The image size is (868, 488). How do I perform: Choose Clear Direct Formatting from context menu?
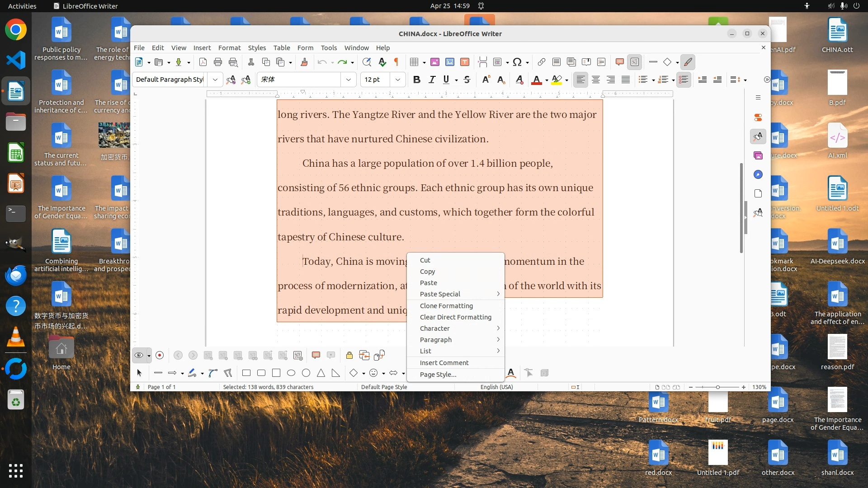pos(455,317)
